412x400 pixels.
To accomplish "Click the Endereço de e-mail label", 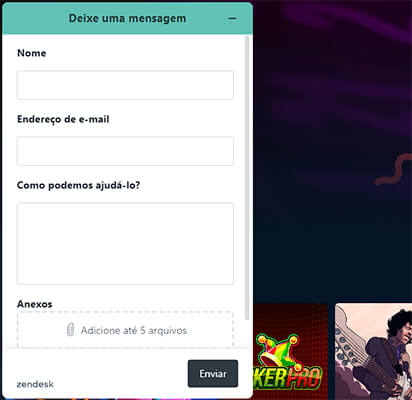I will (x=63, y=119).
